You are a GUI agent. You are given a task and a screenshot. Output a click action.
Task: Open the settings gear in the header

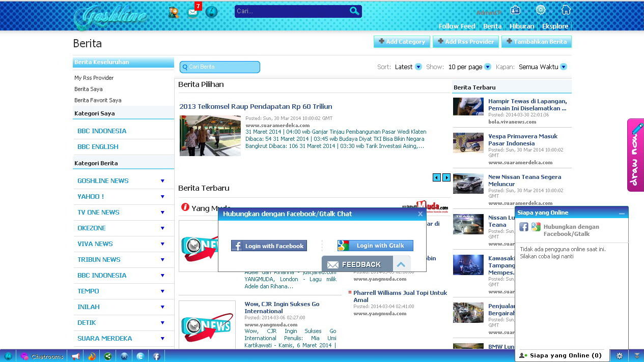click(x=541, y=10)
